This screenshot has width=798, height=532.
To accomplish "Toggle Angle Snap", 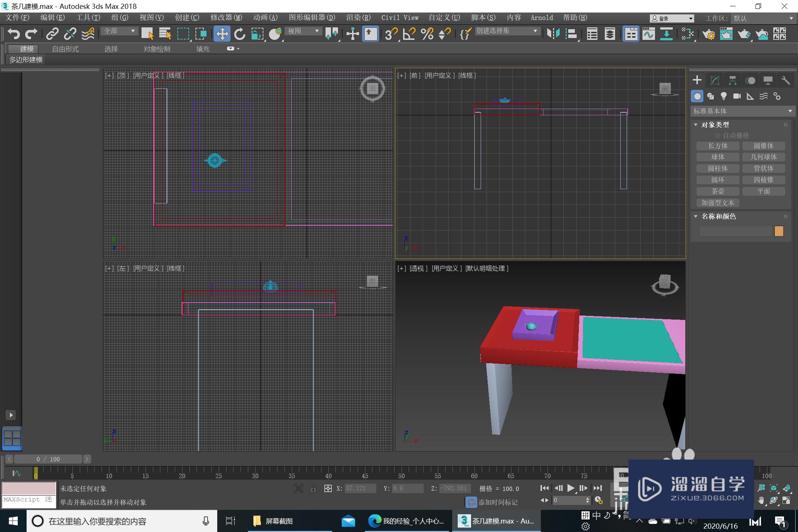I will tap(409, 34).
